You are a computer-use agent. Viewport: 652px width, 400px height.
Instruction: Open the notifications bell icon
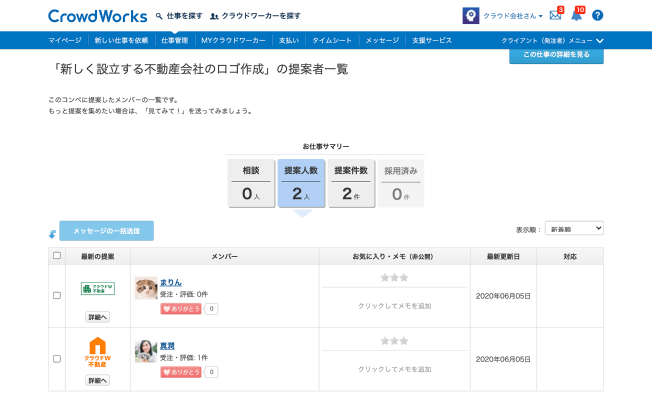[x=576, y=16]
